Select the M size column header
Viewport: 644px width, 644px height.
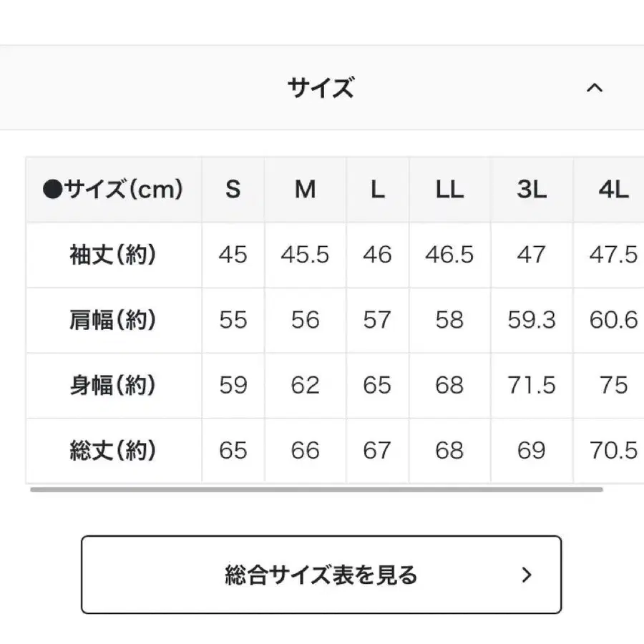[306, 190]
